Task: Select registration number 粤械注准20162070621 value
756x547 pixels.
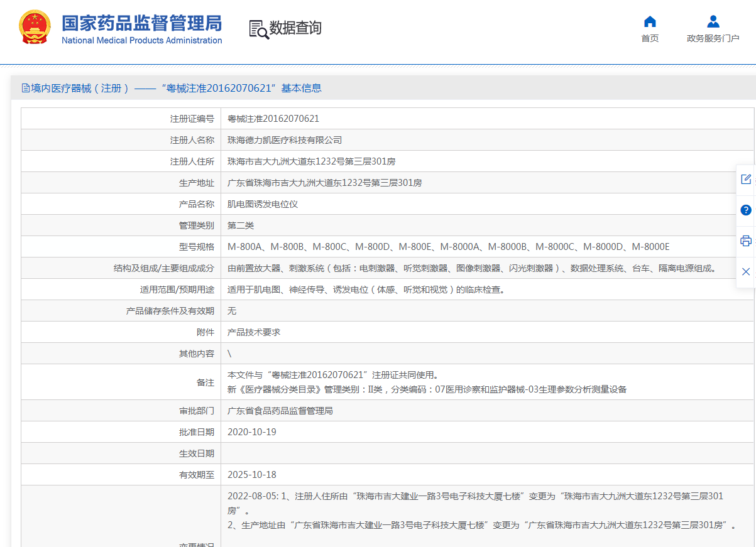Action: (x=273, y=119)
